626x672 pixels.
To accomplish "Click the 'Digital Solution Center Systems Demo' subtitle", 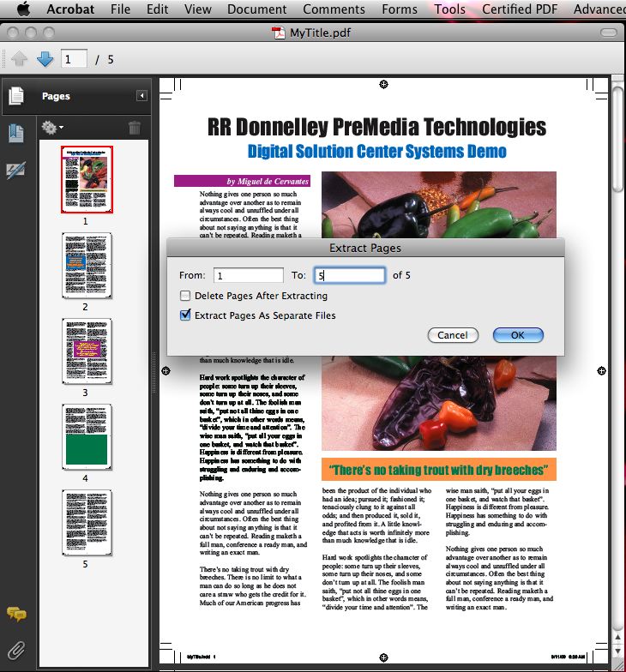I will [377, 151].
